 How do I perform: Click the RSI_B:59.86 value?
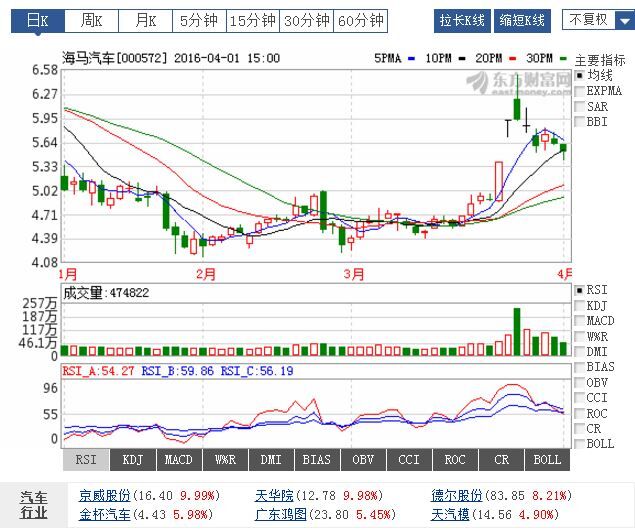[177, 371]
